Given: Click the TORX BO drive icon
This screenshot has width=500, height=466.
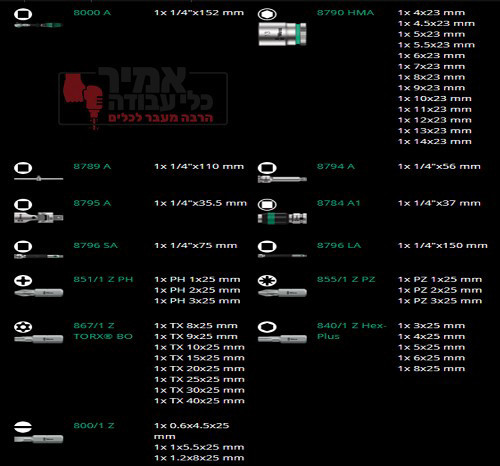Looking at the screenshot, I should click(x=23, y=327).
